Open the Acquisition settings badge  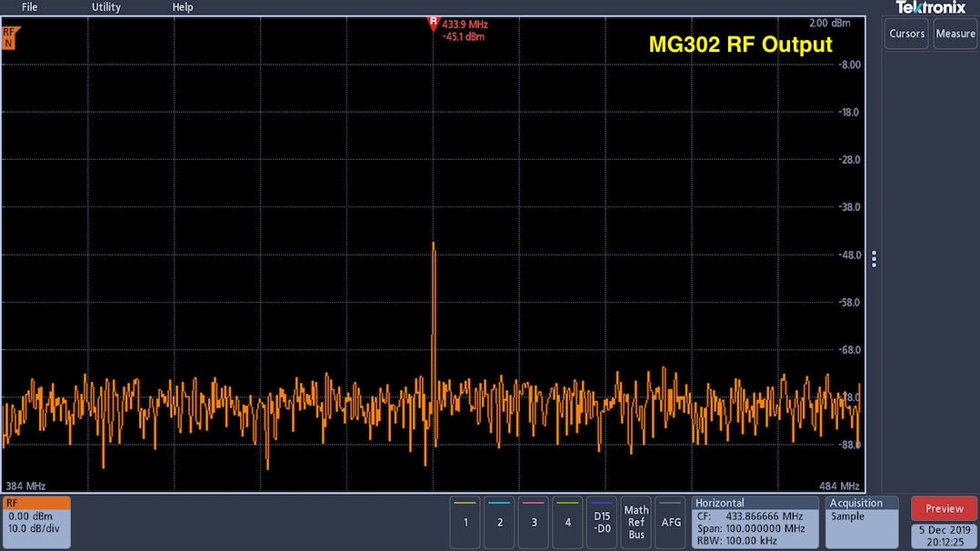pyautogui.click(x=862, y=521)
